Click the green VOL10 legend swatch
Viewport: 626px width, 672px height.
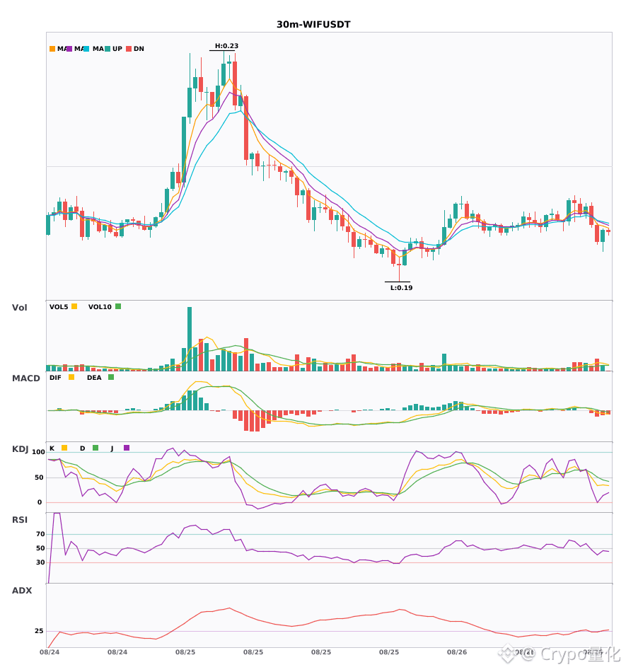coord(118,306)
